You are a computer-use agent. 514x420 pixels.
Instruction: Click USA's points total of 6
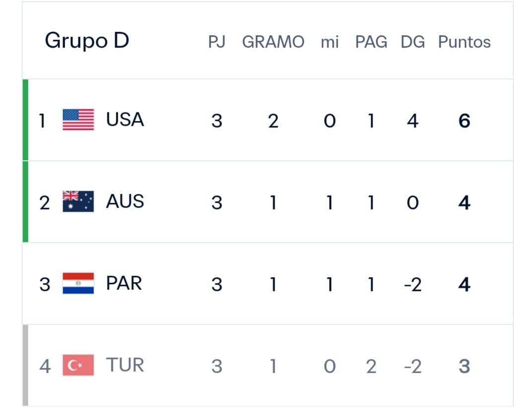click(464, 120)
